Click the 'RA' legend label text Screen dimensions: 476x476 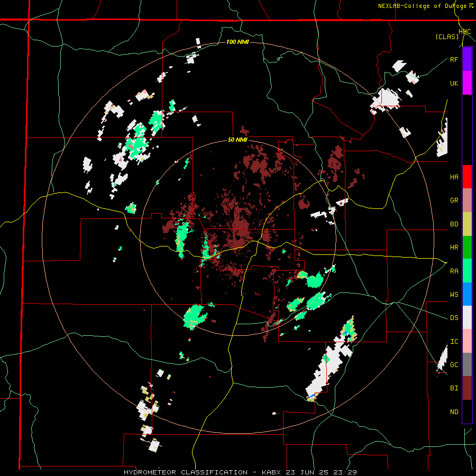pos(454,271)
